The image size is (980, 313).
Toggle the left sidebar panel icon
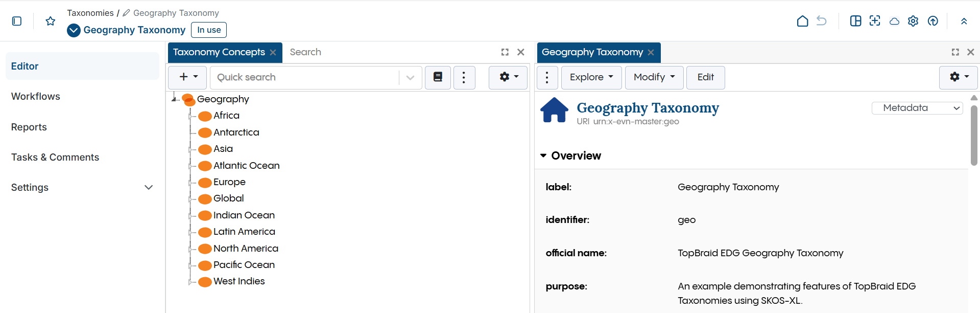(17, 21)
